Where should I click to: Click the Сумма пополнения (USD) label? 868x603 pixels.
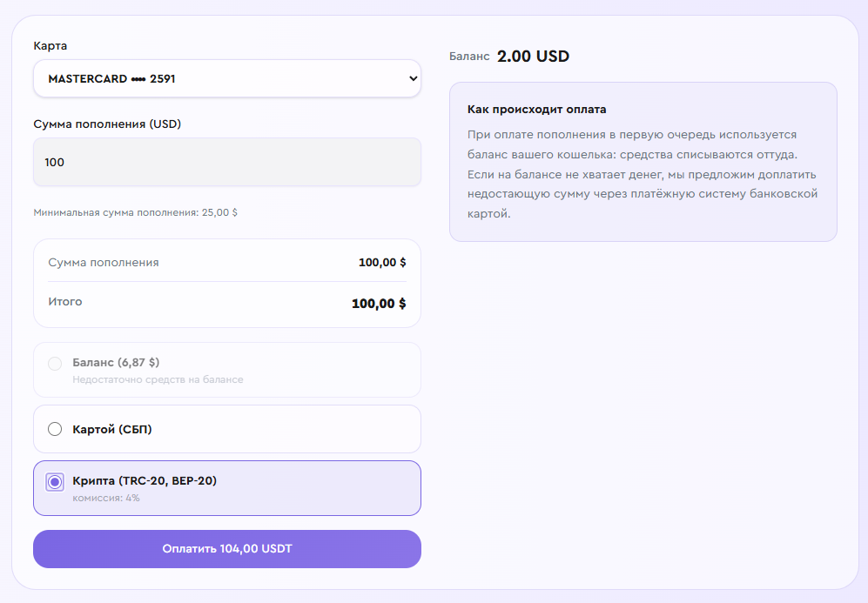107,124
